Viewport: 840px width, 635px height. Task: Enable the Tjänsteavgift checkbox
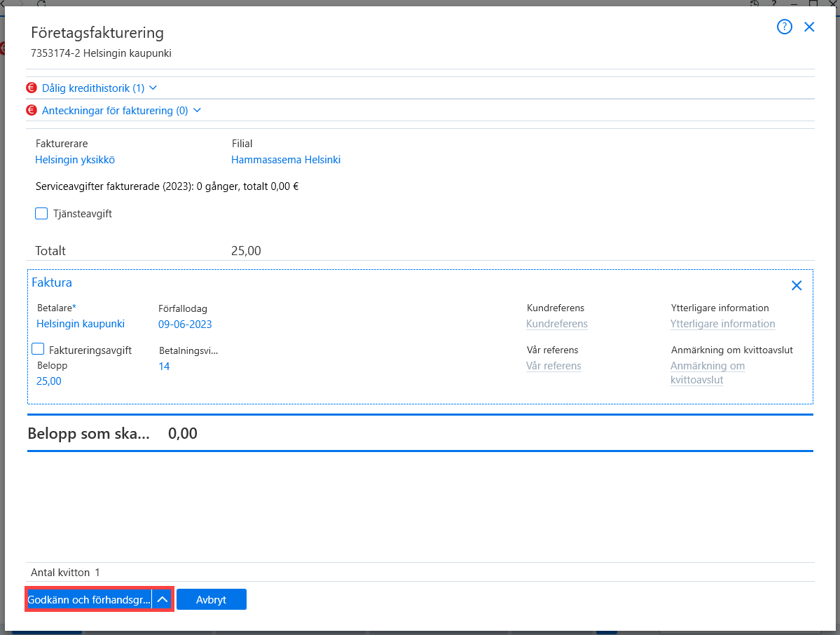(x=41, y=214)
